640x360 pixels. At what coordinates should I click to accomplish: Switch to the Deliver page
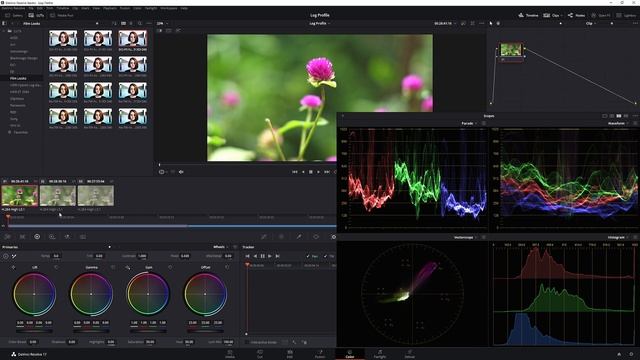click(410, 354)
